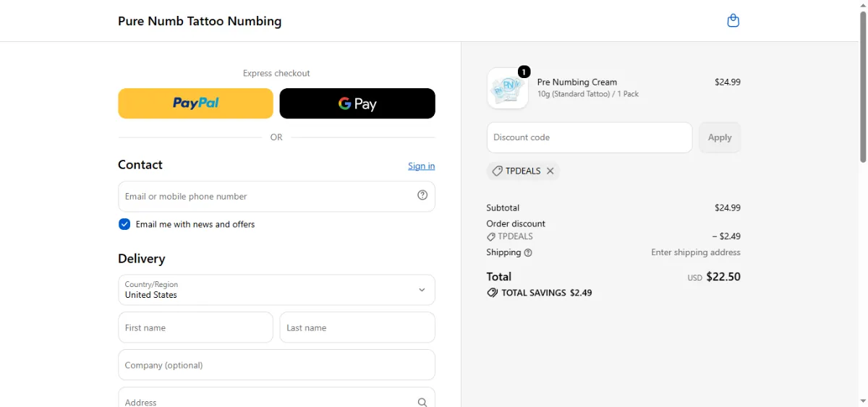Viewport: 868px width, 407px height.
Task: Focus the Discount code field
Action: [590, 137]
